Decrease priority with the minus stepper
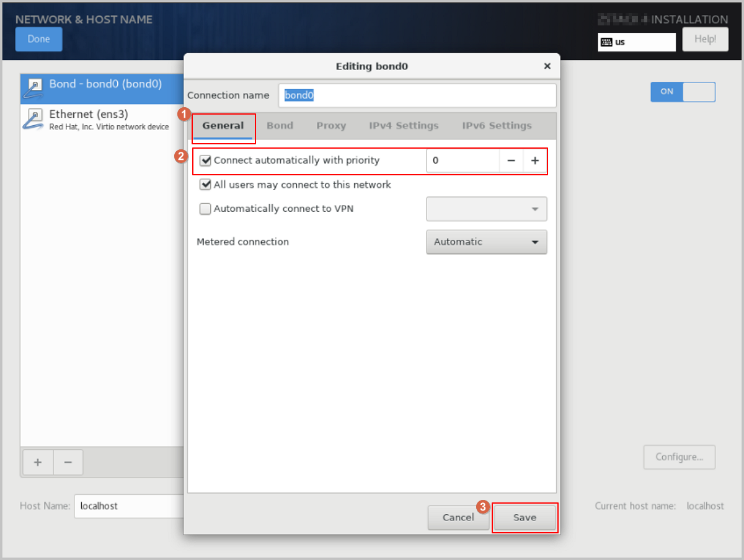 511,161
